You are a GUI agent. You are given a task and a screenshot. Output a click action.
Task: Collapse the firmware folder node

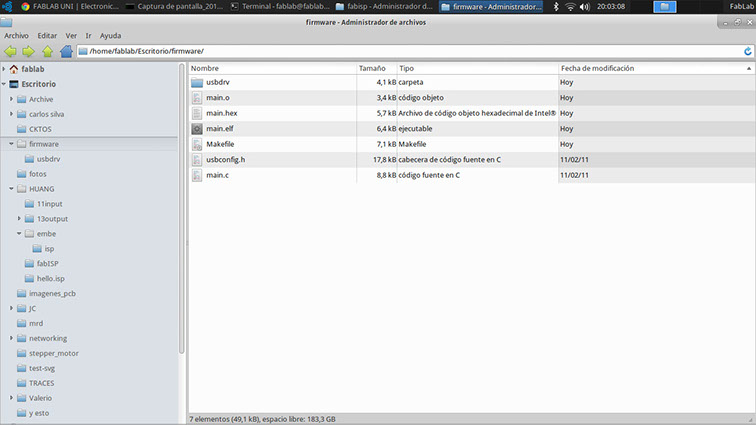(12, 144)
